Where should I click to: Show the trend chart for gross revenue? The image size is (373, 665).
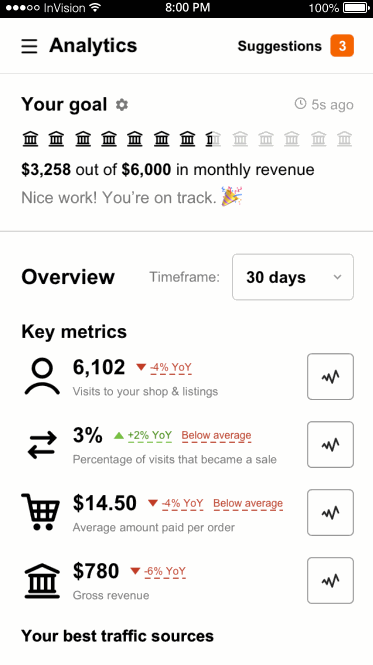(x=330, y=580)
